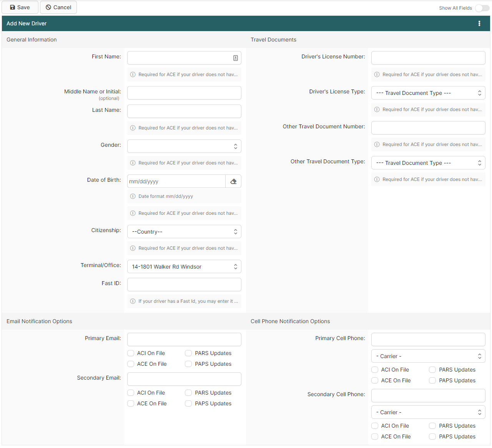
Task: Check ACI On File under Primary Email
Action: click(131, 353)
